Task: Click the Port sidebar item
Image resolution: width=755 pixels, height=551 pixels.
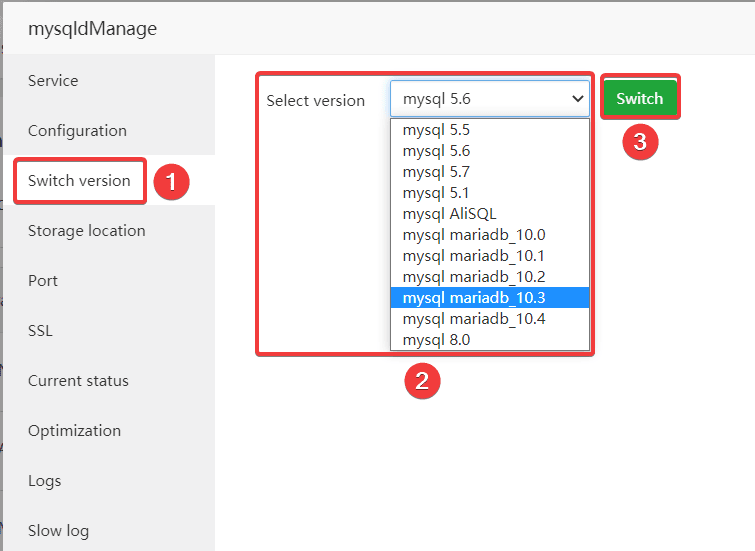Action: click(x=43, y=281)
